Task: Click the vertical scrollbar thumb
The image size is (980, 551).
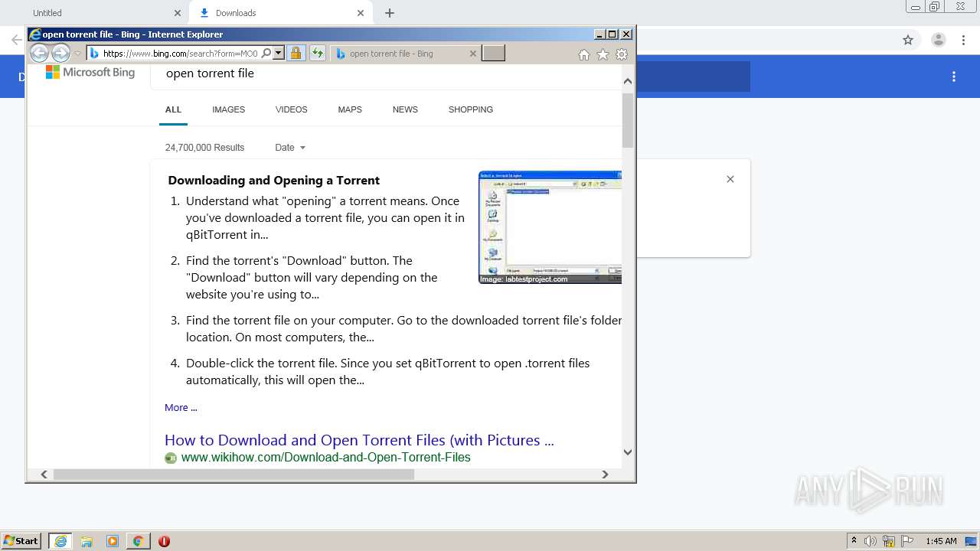Action: point(628,120)
